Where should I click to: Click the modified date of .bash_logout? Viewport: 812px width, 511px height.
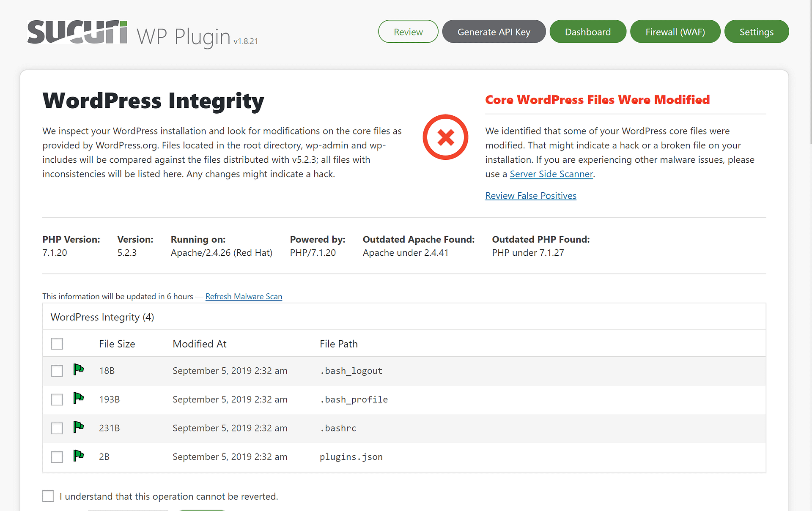click(x=230, y=371)
